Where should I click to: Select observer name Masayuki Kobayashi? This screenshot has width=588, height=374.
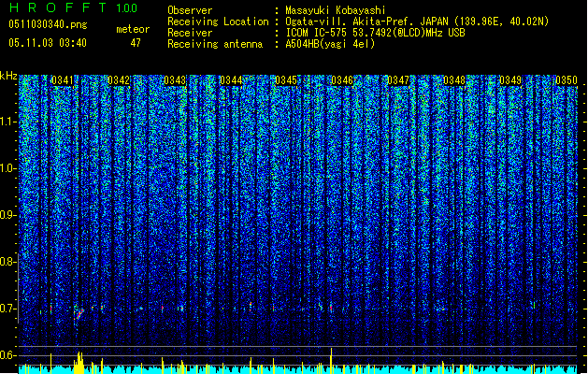pyautogui.click(x=336, y=10)
